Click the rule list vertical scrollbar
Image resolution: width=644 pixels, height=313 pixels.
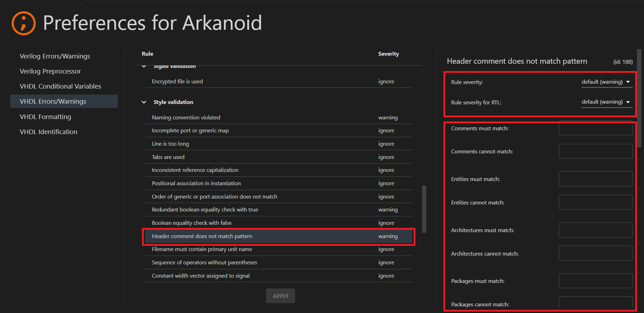(424, 209)
